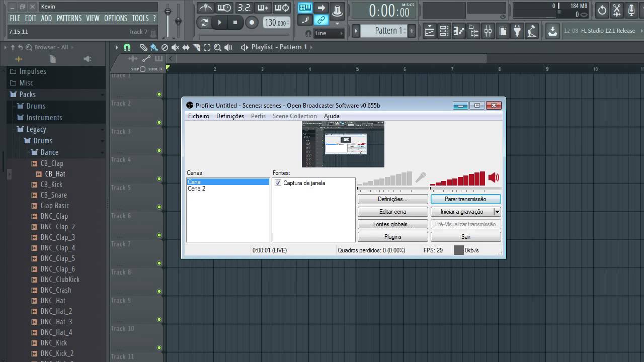Stop playback with the Stop button
Viewport: 644px width, 362px height.
pos(235,22)
